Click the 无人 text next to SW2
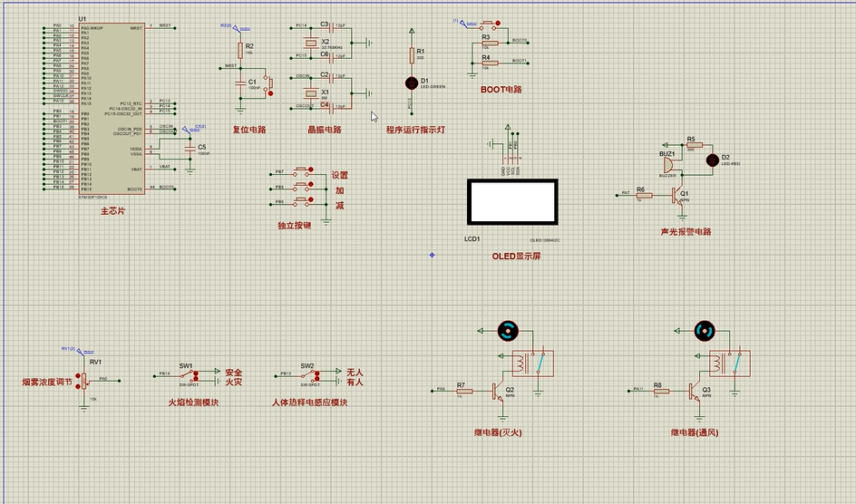The width and height of the screenshot is (856, 504). [x=355, y=373]
